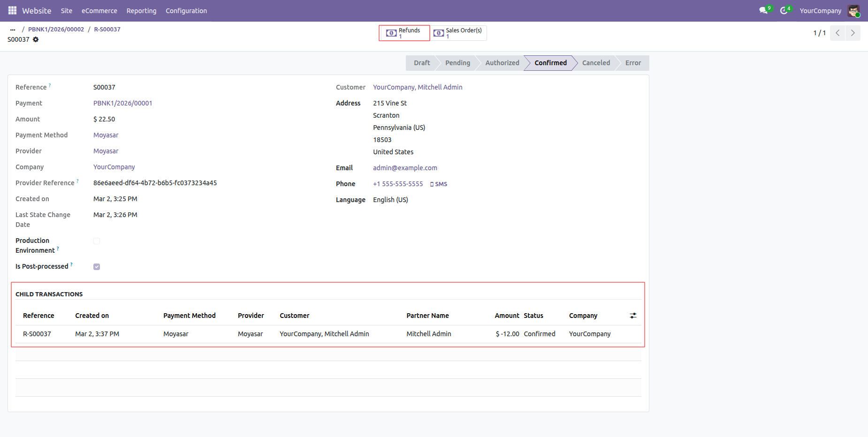Open child transaction row R-S00037
The image size is (868, 437).
[37, 334]
